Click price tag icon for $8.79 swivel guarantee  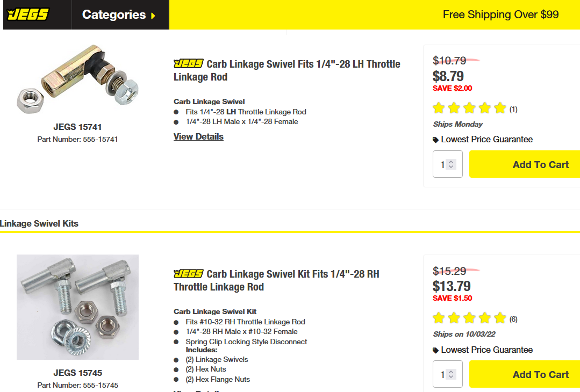click(435, 140)
